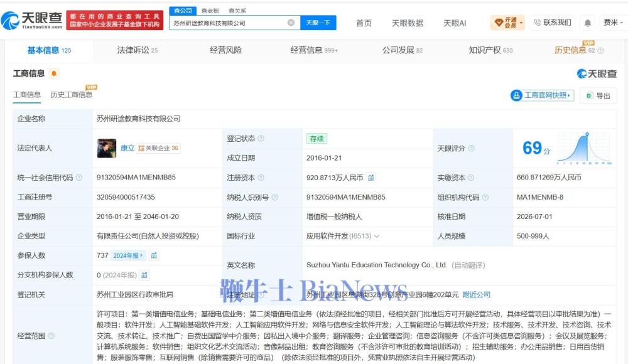Open the chart icon next to 注册资本 value
This screenshot has width=628, height=364.
pos(371,178)
